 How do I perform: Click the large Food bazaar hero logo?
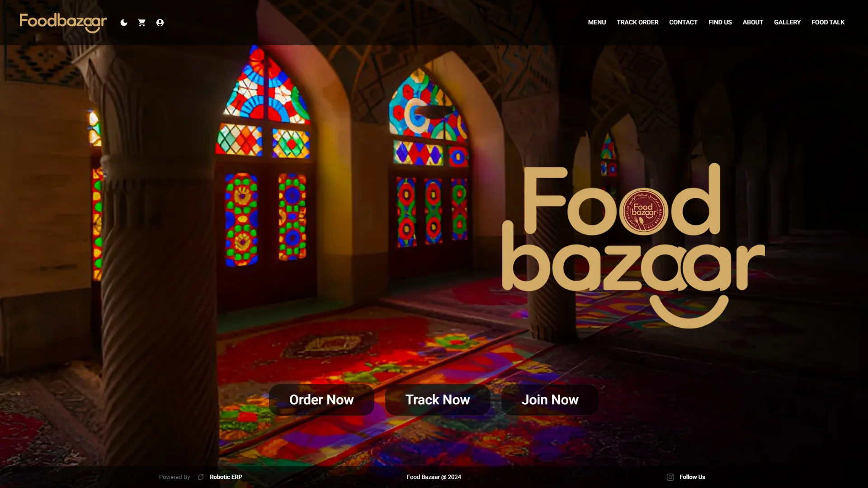click(x=633, y=246)
